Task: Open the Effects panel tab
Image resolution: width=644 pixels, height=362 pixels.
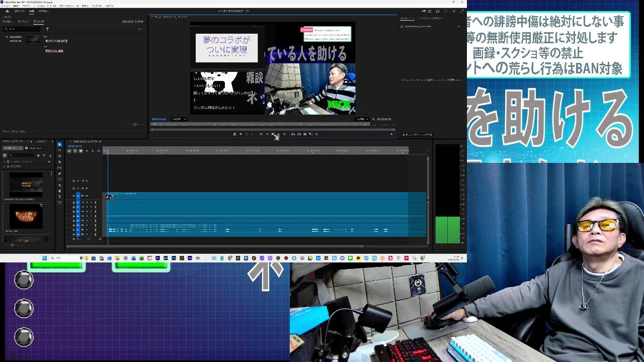Action: [x=41, y=141]
